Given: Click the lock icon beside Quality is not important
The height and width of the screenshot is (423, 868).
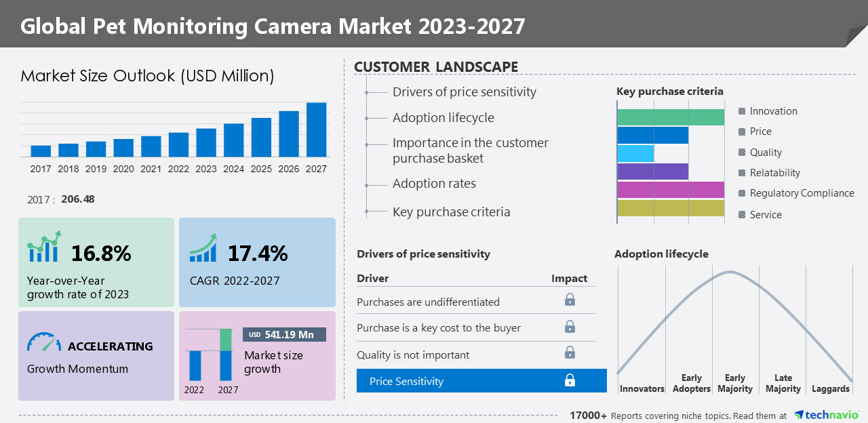Looking at the screenshot, I should 570,352.
